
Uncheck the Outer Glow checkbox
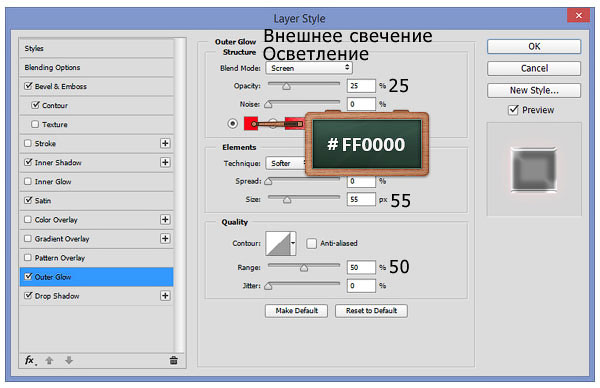pyautogui.click(x=28, y=276)
